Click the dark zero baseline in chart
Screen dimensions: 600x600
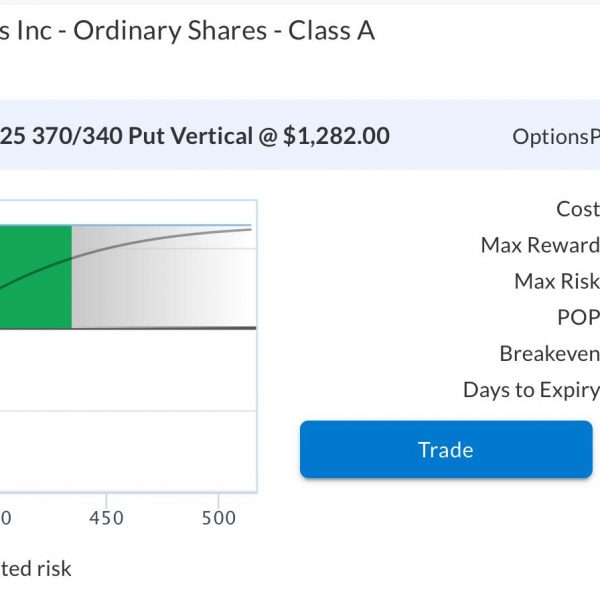coord(128,328)
